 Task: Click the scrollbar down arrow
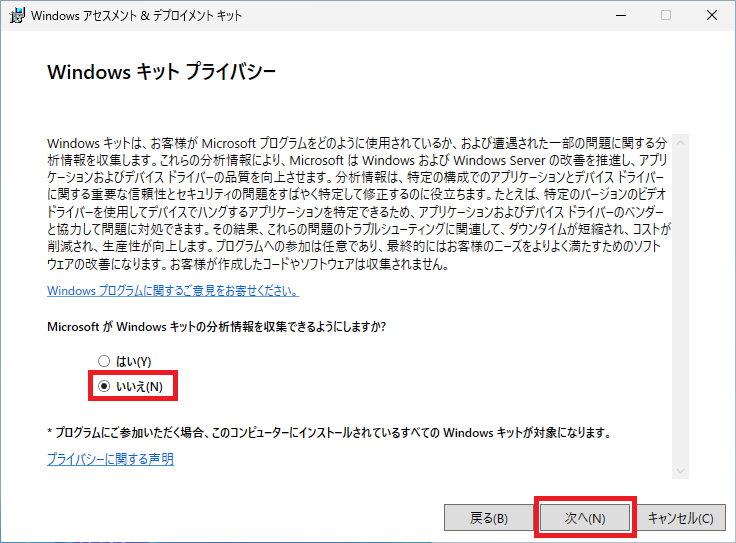pyautogui.click(x=680, y=471)
